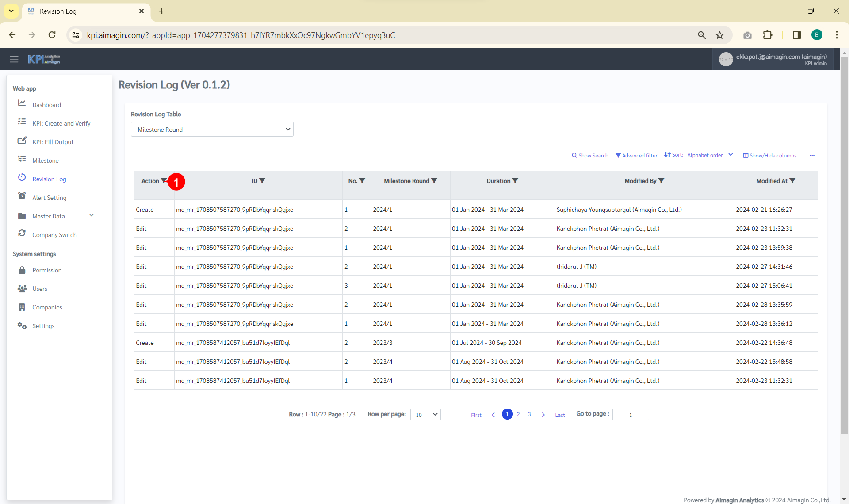Click the filter icon on ID column
The image size is (849, 504).
pos(262,181)
